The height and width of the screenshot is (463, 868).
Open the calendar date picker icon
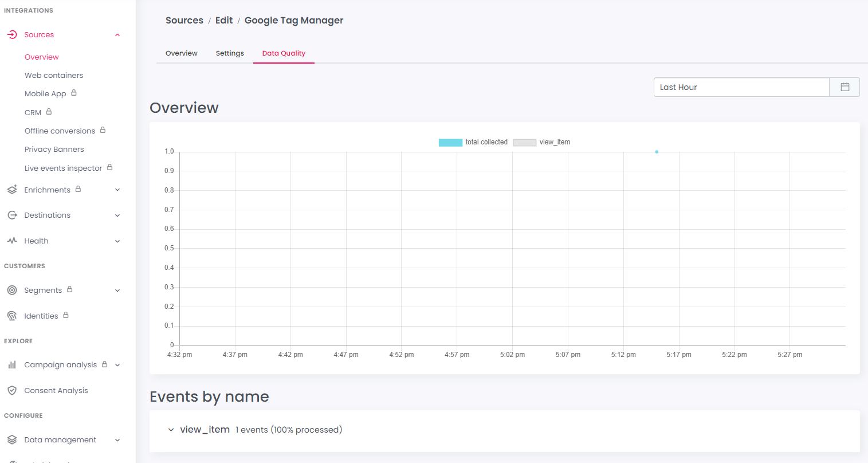[845, 87]
